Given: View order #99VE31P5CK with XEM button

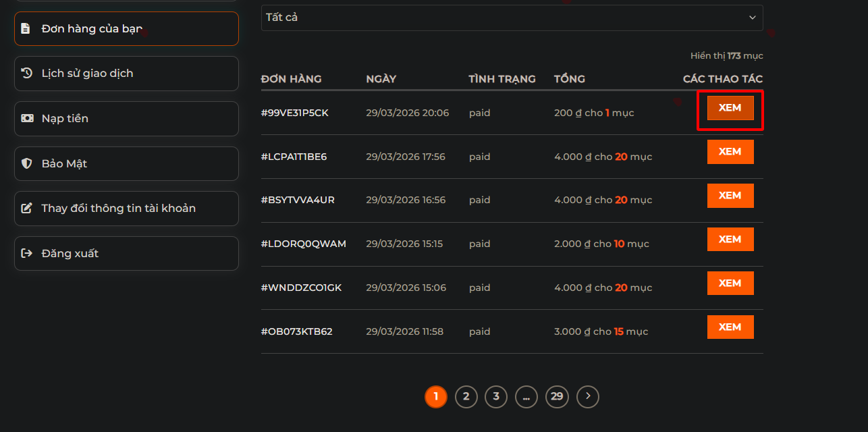Looking at the screenshot, I should point(730,108).
